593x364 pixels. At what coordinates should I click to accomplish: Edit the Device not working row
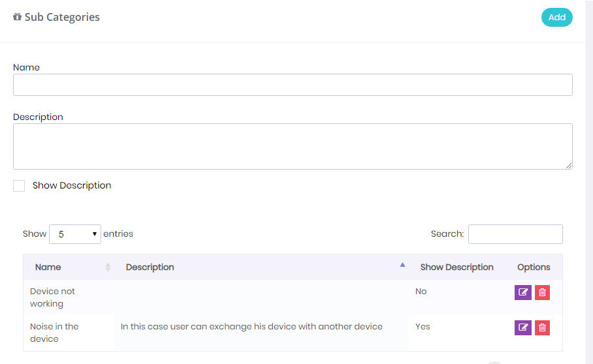pos(522,292)
